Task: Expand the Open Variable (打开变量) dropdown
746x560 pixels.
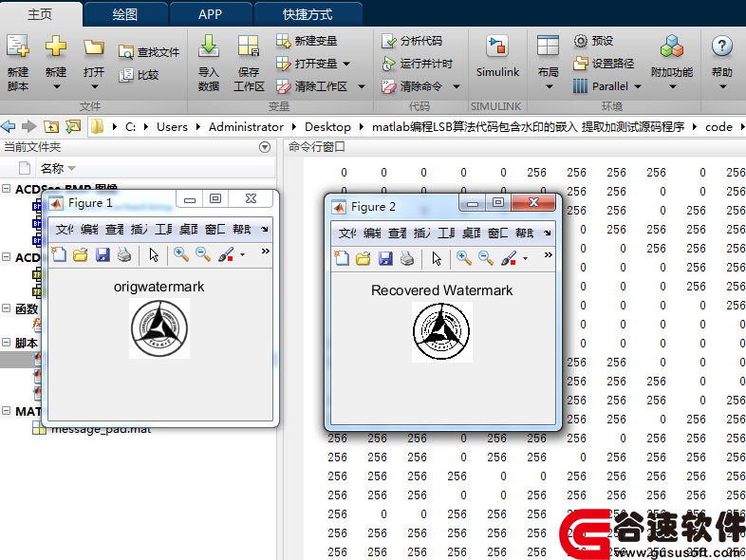Action: [346, 64]
